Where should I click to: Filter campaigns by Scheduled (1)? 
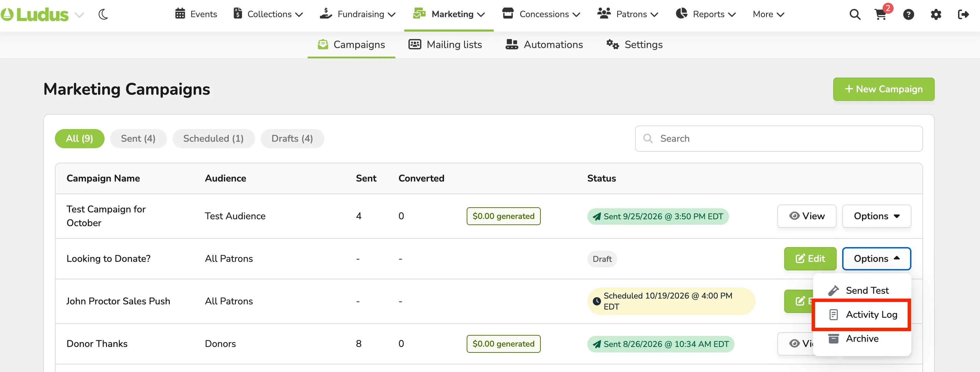[x=213, y=139]
